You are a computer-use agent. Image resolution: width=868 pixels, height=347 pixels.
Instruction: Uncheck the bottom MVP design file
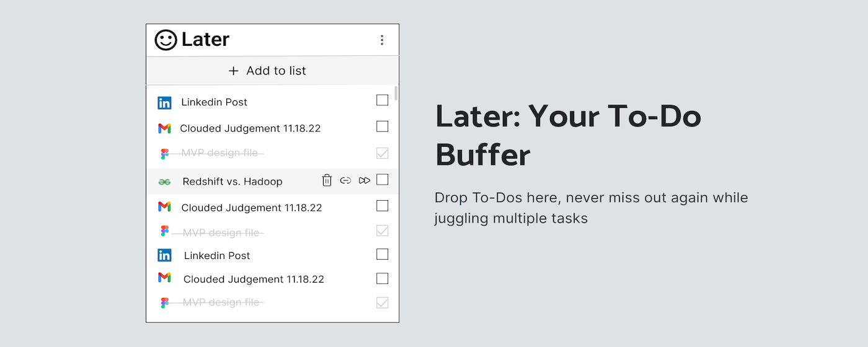click(x=383, y=302)
